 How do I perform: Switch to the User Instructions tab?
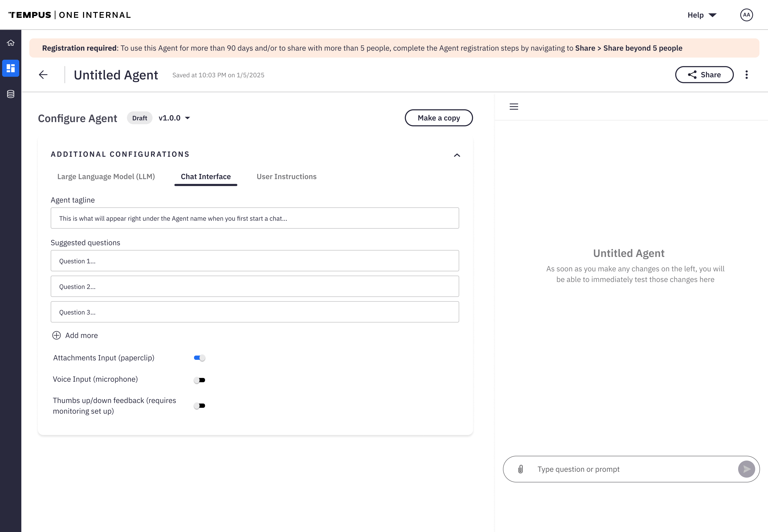(286, 177)
